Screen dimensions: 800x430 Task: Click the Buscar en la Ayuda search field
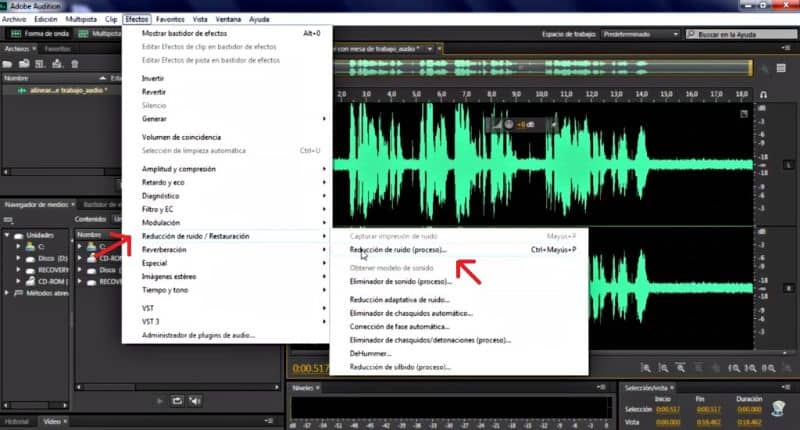point(741,34)
